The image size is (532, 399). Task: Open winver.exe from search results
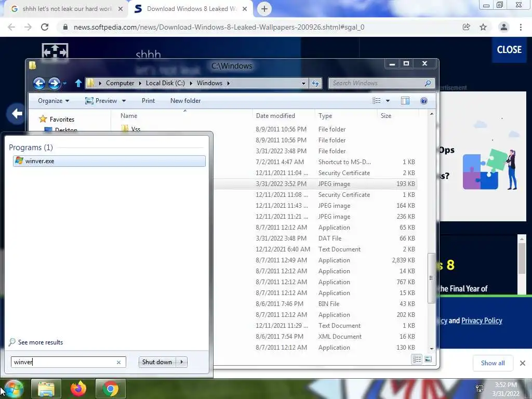click(x=109, y=161)
